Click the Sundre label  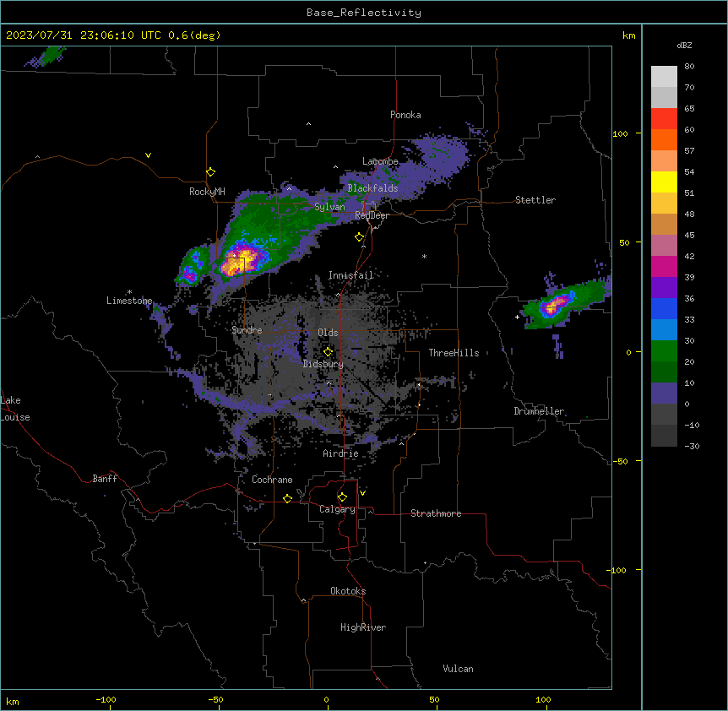[247, 330]
